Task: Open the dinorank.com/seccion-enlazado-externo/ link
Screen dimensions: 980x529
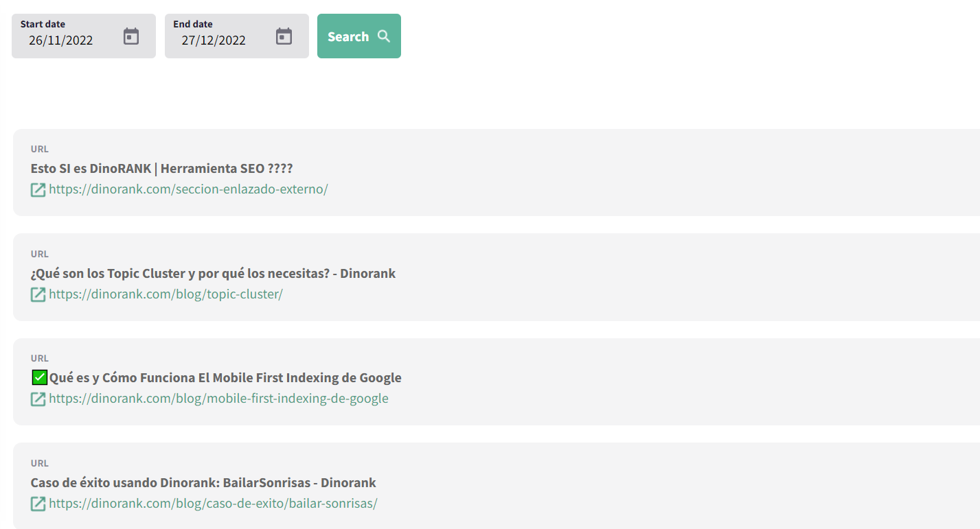Action: (188, 189)
